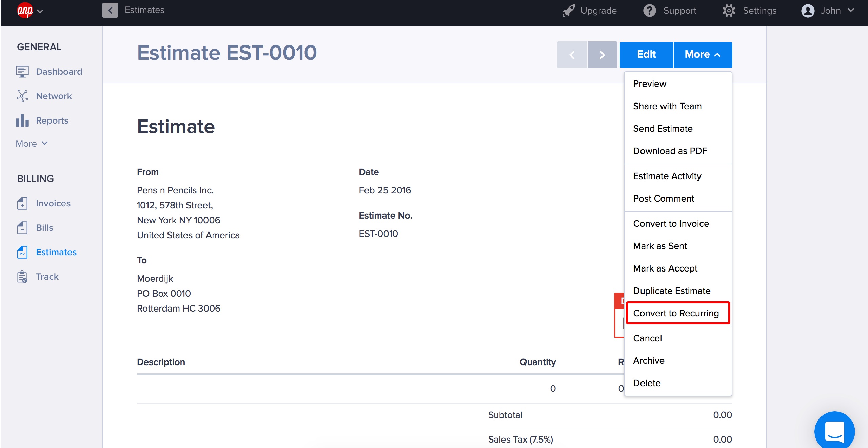Viewport: 868px width, 448px height.
Task: Click the Network nodes icon
Action: (x=22, y=96)
